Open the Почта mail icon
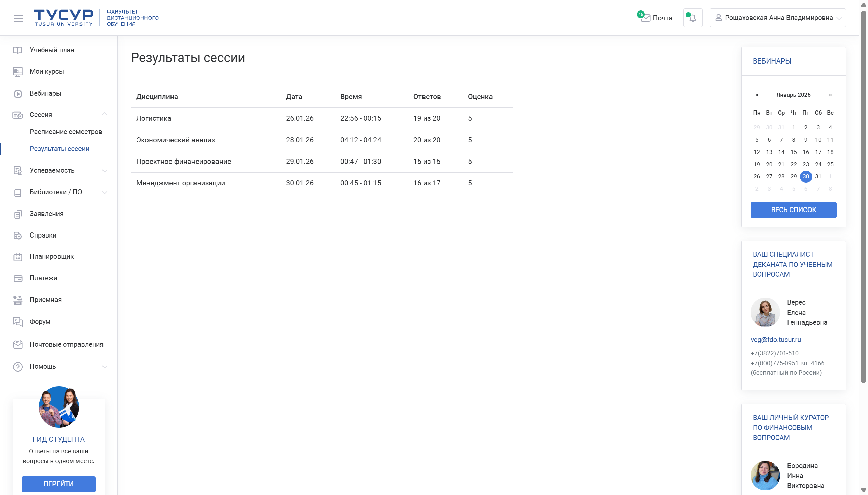Image resolution: width=868 pixels, height=495 pixels. 645,18
